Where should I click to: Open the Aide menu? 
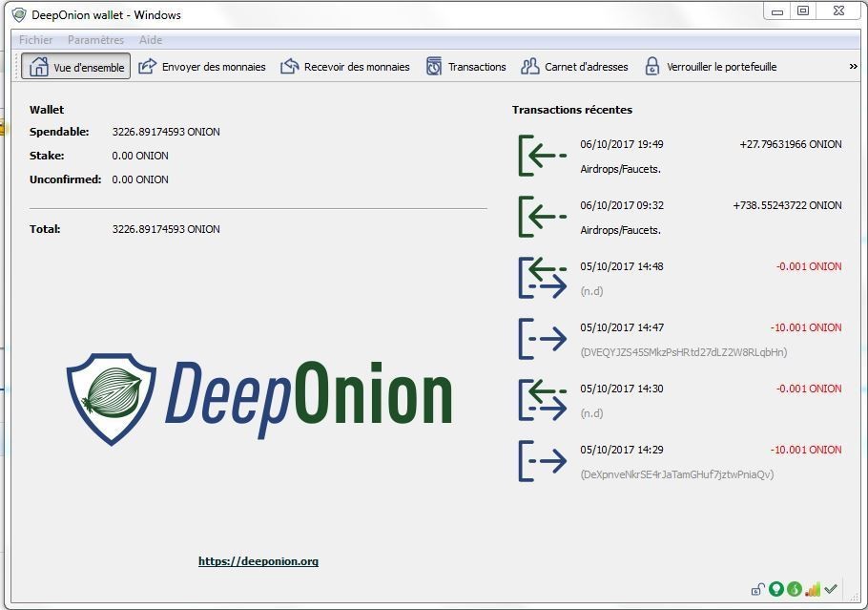point(150,40)
